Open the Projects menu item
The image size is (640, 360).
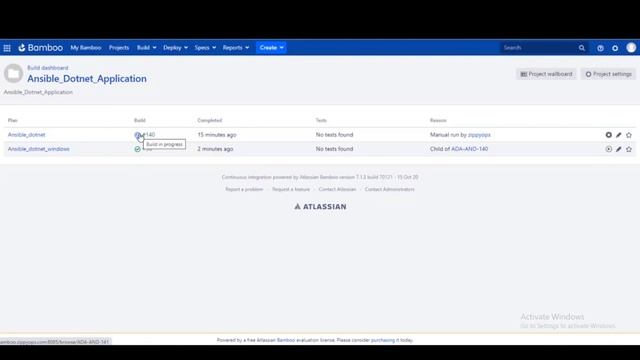point(119,48)
